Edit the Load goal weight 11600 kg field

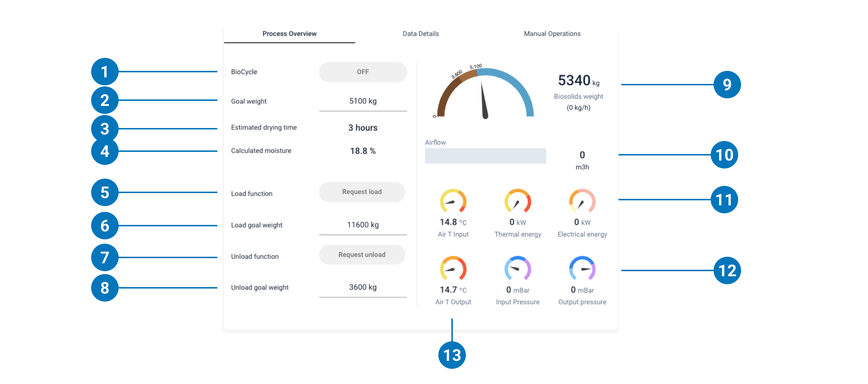point(363,225)
